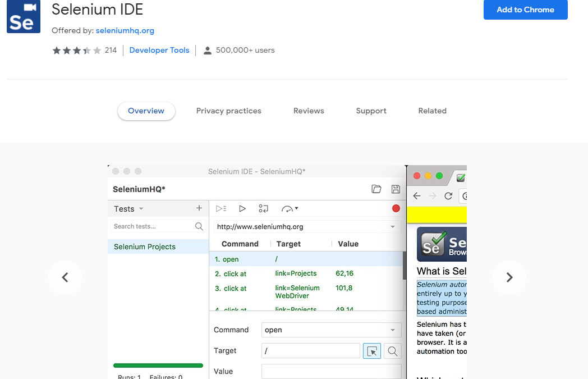Click the 'link=Selenium WebDriver' target cell
588x379 pixels.
pos(297,291)
